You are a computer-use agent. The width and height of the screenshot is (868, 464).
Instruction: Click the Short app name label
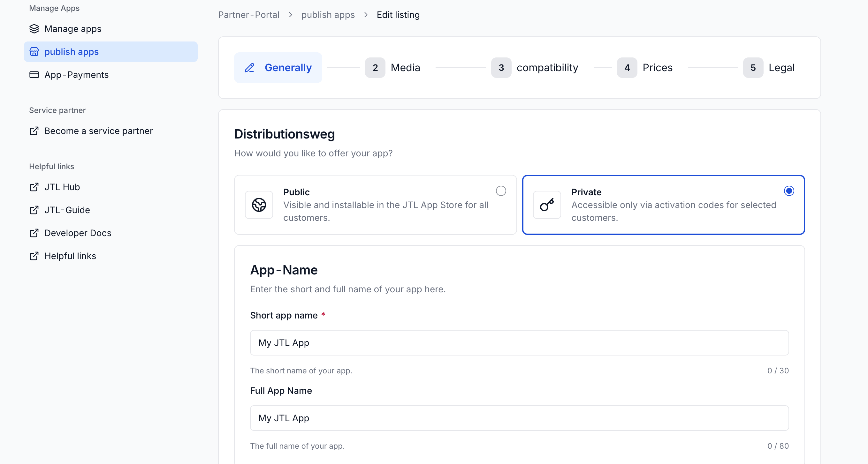(284, 315)
